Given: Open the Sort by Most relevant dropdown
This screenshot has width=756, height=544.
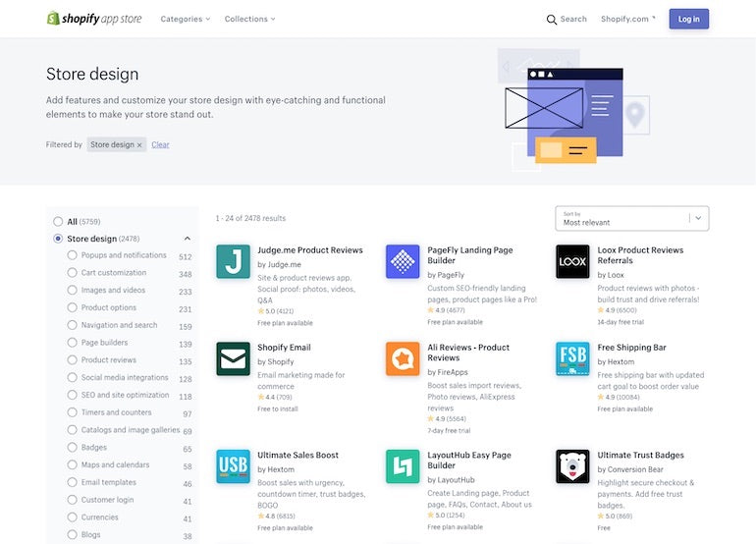Looking at the screenshot, I should (x=631, y=218).
